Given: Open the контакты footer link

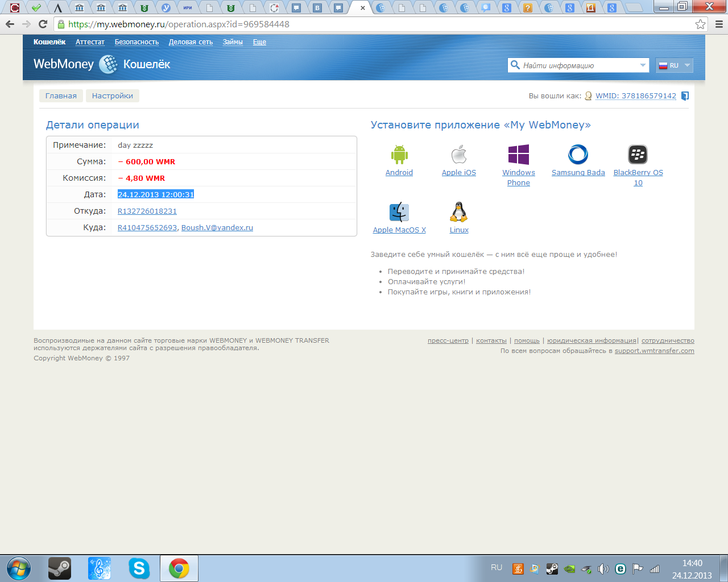Looking at the screenshot, I should 491,340.
